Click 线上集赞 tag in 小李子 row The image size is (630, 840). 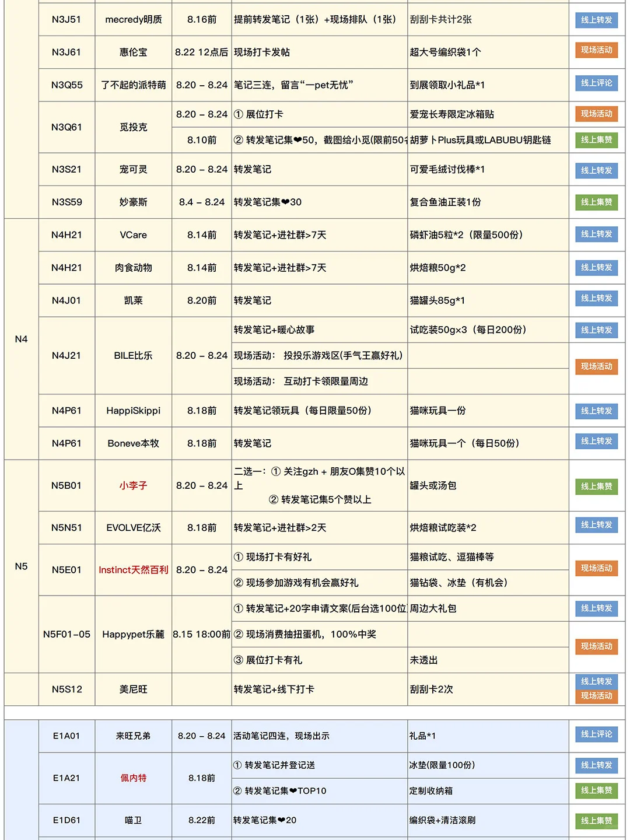[x=596, y=487]
